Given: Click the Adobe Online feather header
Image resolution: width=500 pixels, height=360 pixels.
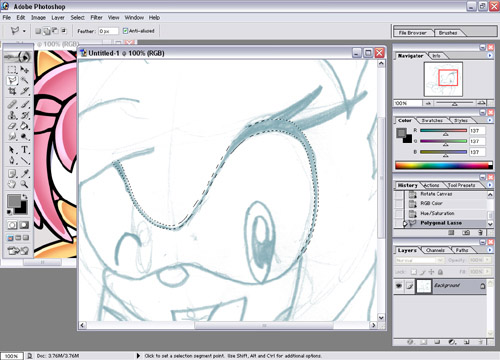Looking at the screenshot, I should tap(18, 57).
